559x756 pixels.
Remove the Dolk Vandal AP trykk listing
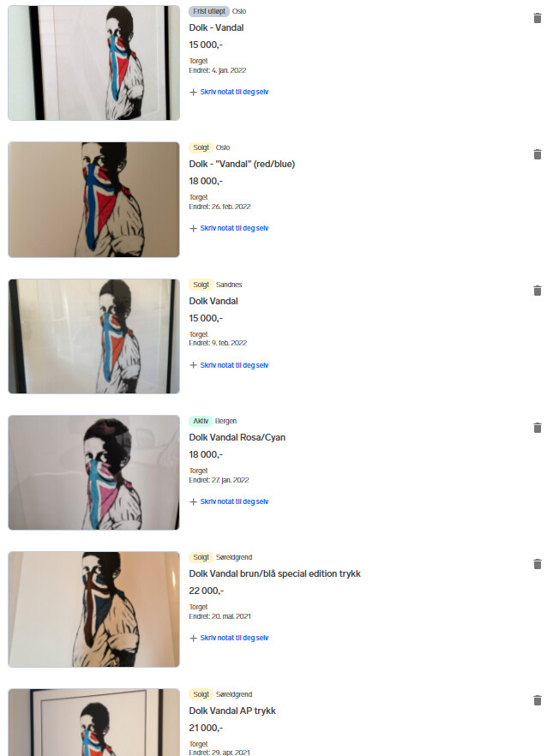coord(538,700)
